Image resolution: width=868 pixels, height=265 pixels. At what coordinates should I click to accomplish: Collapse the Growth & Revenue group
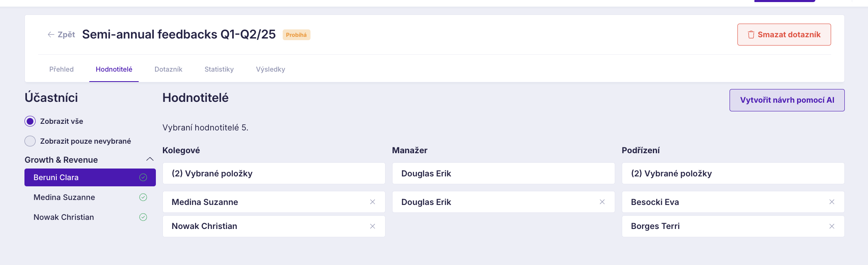point(150,159)
